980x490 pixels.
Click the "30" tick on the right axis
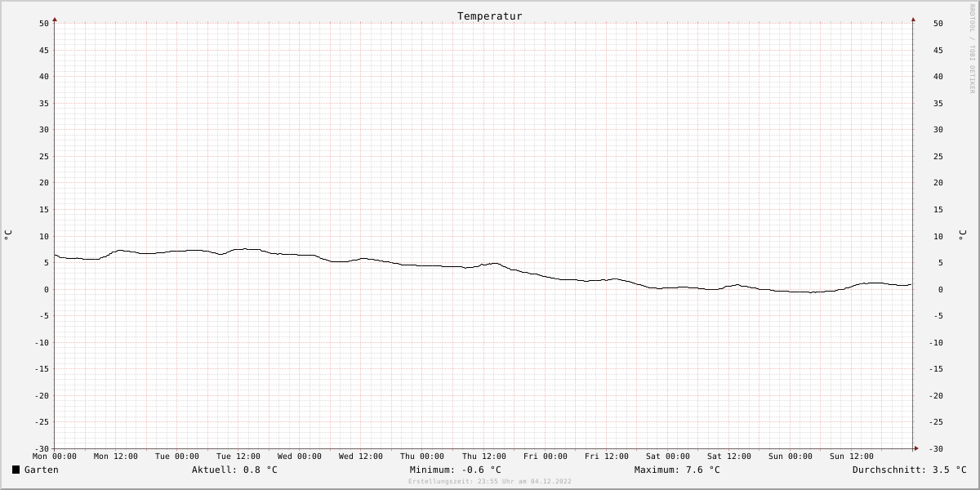[938, 130]
